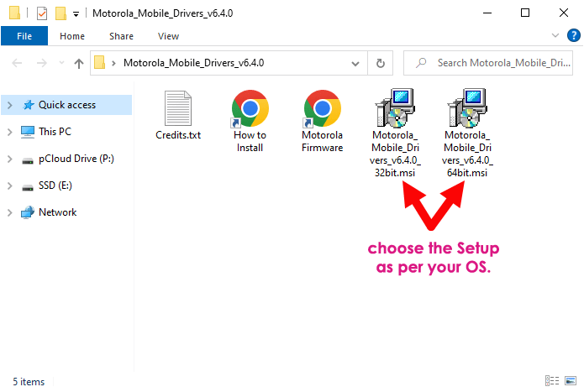The width and height of the screenshot is (584, 392).
Task: Open the Home ribbon tab
Action: [x=72, y=36]
